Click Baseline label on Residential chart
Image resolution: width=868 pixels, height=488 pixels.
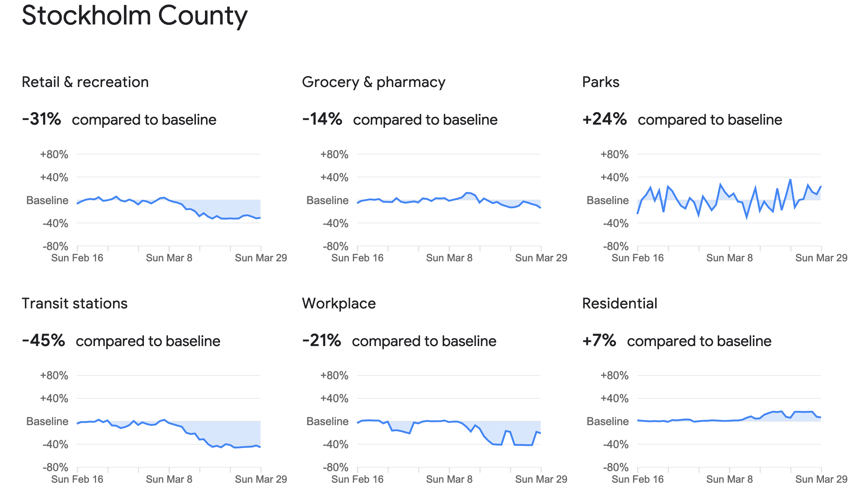(607, 421)
